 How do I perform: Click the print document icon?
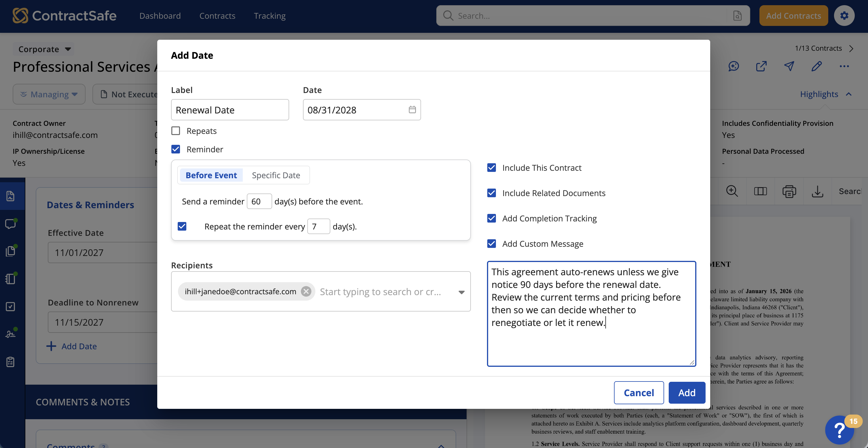click(x=789, y=191)
